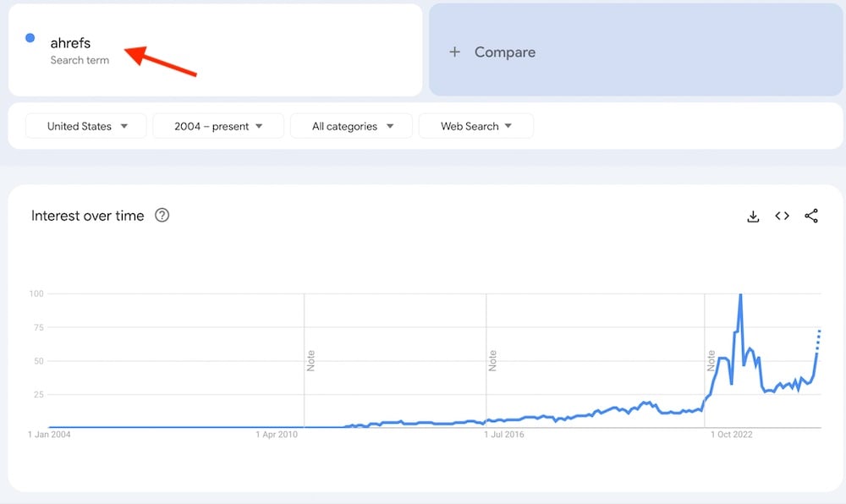Image resolution: width=846 pixels, height=504 pixels.
Task: Expand the All categories dropdown
Action: [351, 126]
